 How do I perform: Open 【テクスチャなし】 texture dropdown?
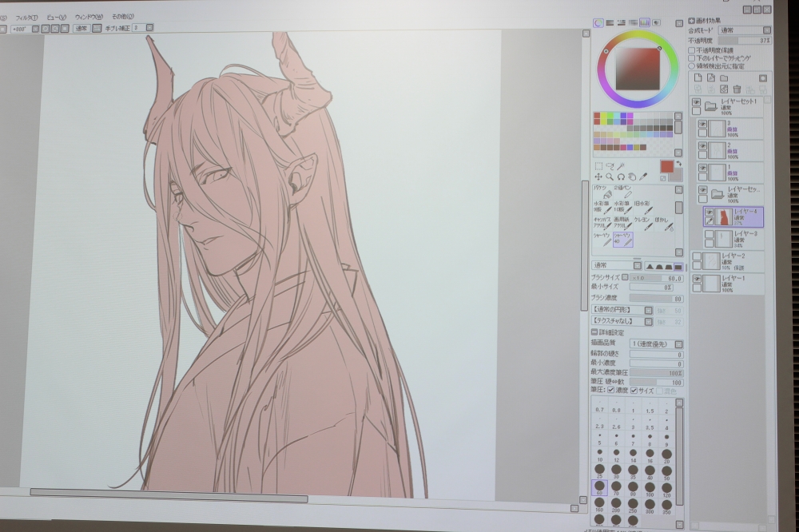coord(622,321)
